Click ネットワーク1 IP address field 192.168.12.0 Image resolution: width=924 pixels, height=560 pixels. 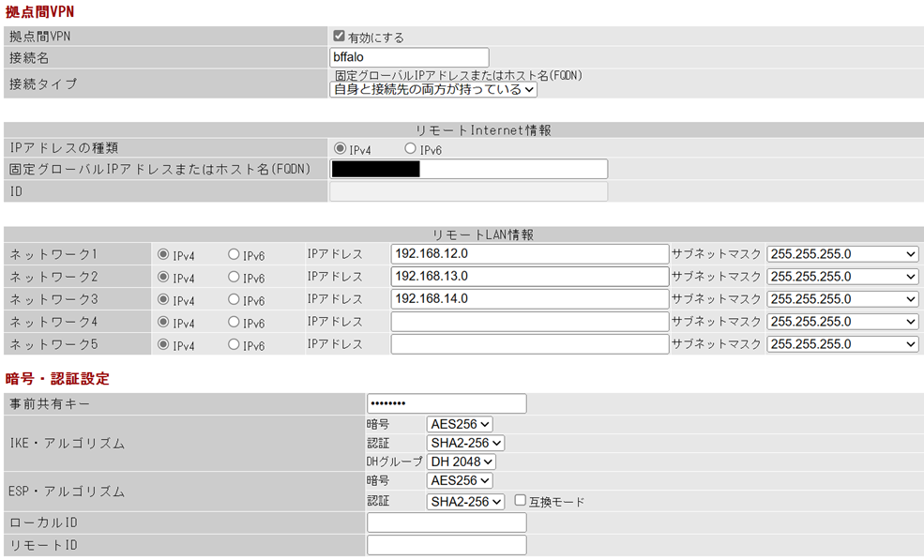pos(529,254)
